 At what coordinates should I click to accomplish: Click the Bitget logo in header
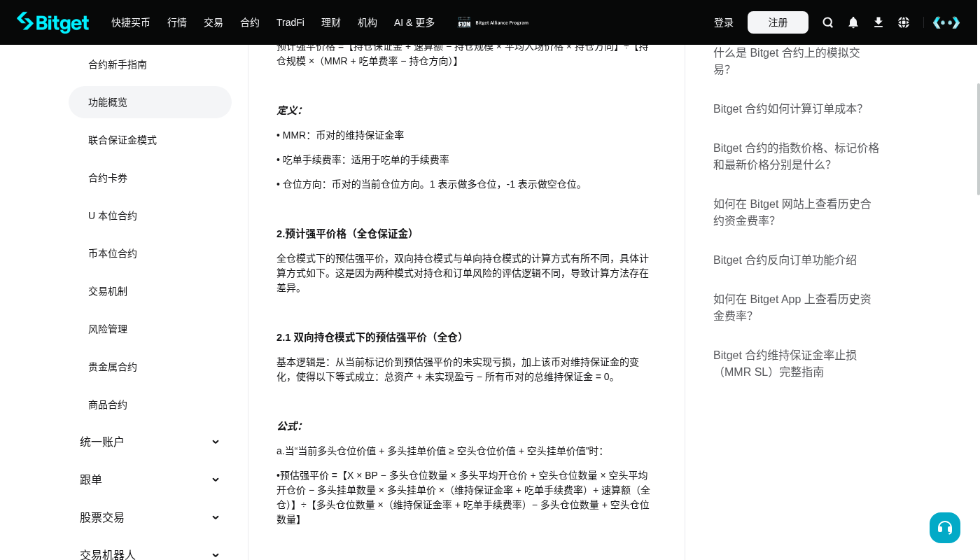[x=53, y=22]
